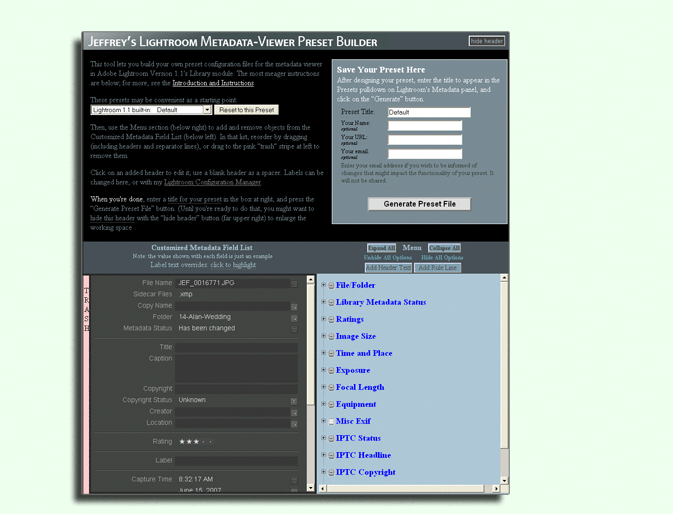
Task: Click the white icon beside Misc Exif
Action: pyautogui.click(x=331, y=422)
